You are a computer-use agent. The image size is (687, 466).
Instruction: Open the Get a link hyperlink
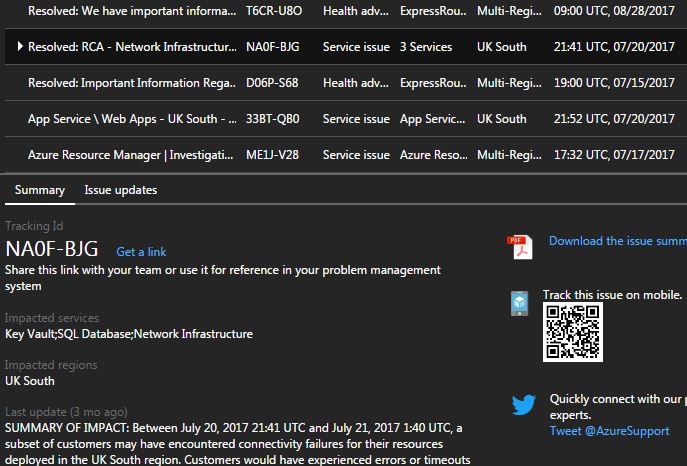pyautogui.click(x=141, y=252)
